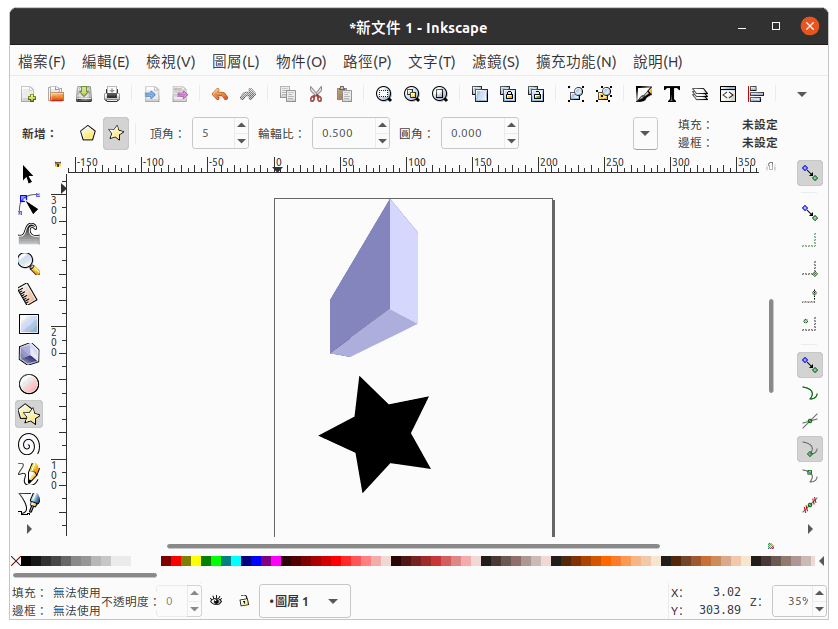Select the Node edit tool
This screenshot has height=629, width=838.
click(29, 205)
